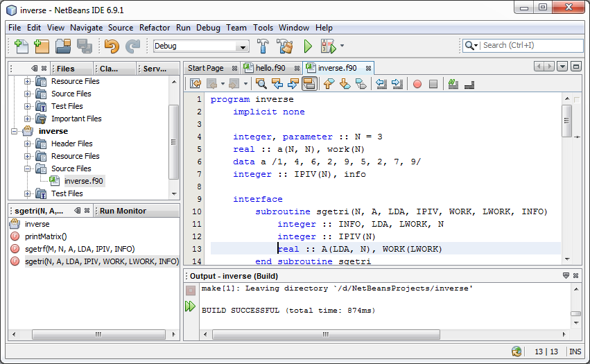Image resolution: width=590 pixels, height=364 pixels.
Task: Click the INS insert mode indicator
Action: (x=575, y=352)
